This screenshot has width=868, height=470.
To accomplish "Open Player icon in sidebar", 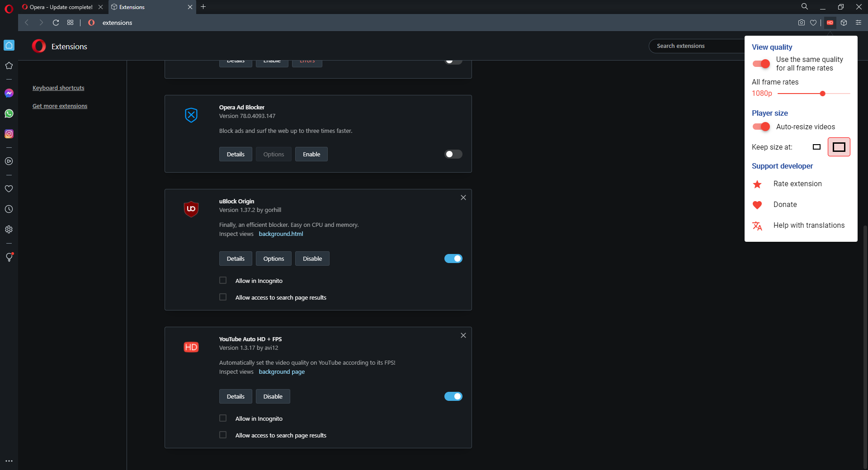I will coord(9,161).
